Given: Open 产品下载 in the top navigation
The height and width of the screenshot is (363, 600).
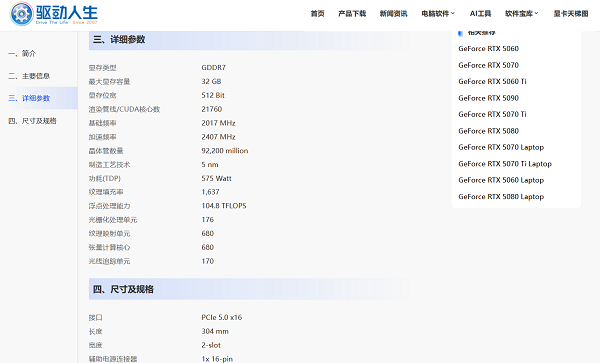Looking at the screenshot, I should coord(352,14).
